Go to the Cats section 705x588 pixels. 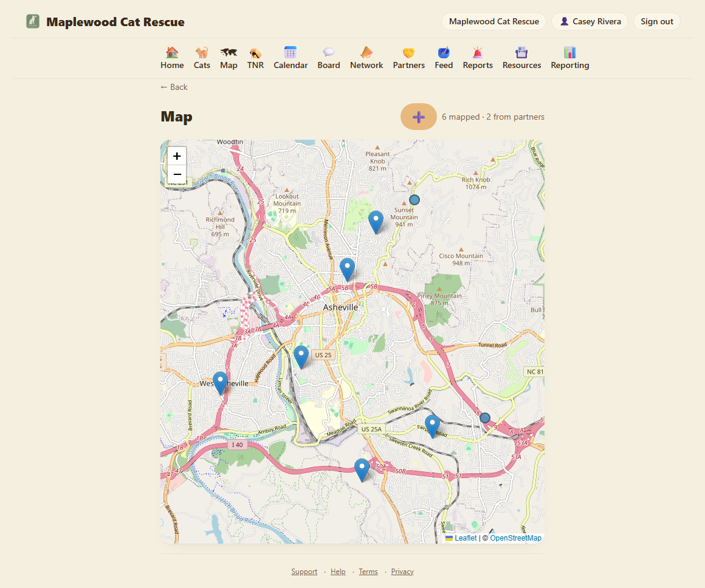click(202, 58)
